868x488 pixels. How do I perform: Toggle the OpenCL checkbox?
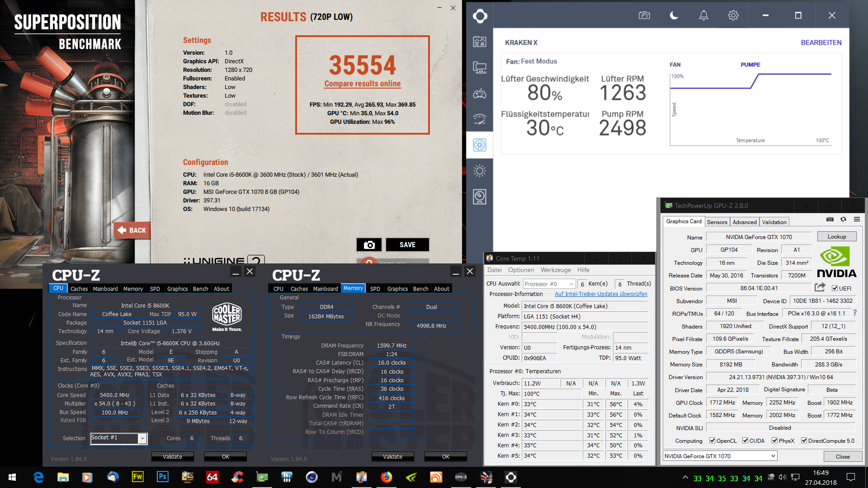pos(712,441)
